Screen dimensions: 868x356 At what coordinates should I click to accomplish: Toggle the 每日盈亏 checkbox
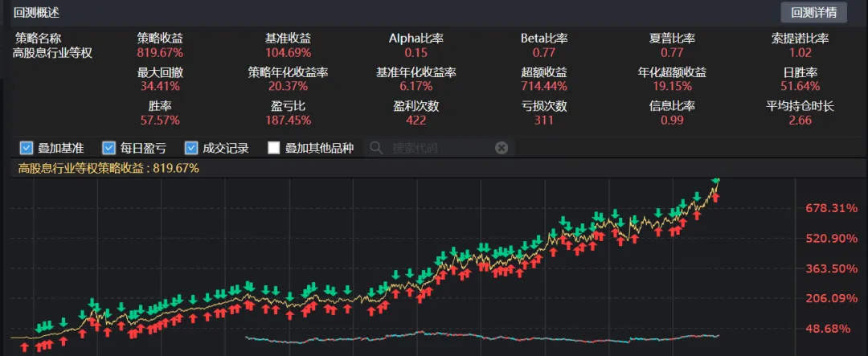tap(109, 148)
